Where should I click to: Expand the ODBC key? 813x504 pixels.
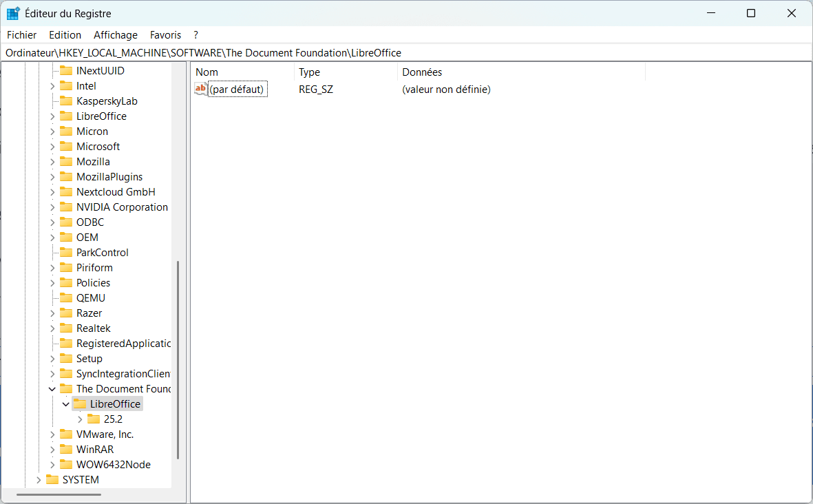pyautogui.click(x=52, y=222)
